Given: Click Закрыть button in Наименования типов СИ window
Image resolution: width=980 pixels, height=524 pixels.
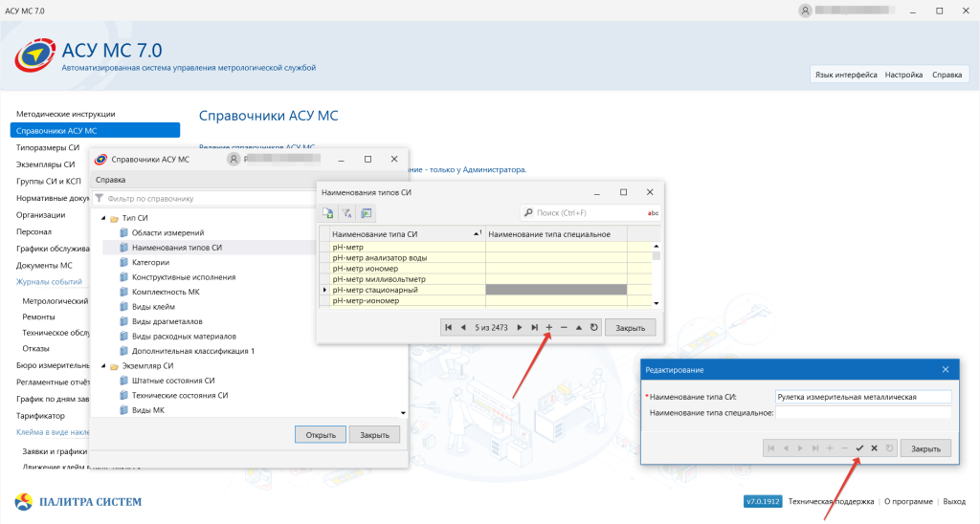Looking at the screenshot, I should (630, 327).
